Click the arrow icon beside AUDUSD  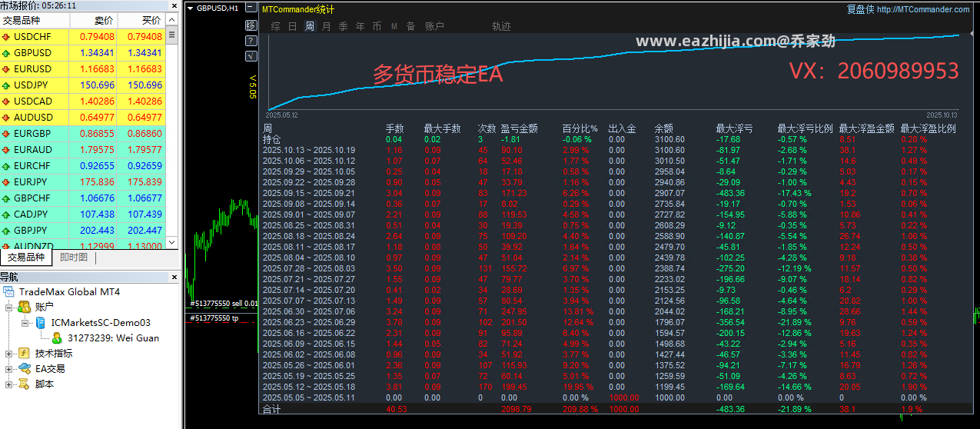7,118
